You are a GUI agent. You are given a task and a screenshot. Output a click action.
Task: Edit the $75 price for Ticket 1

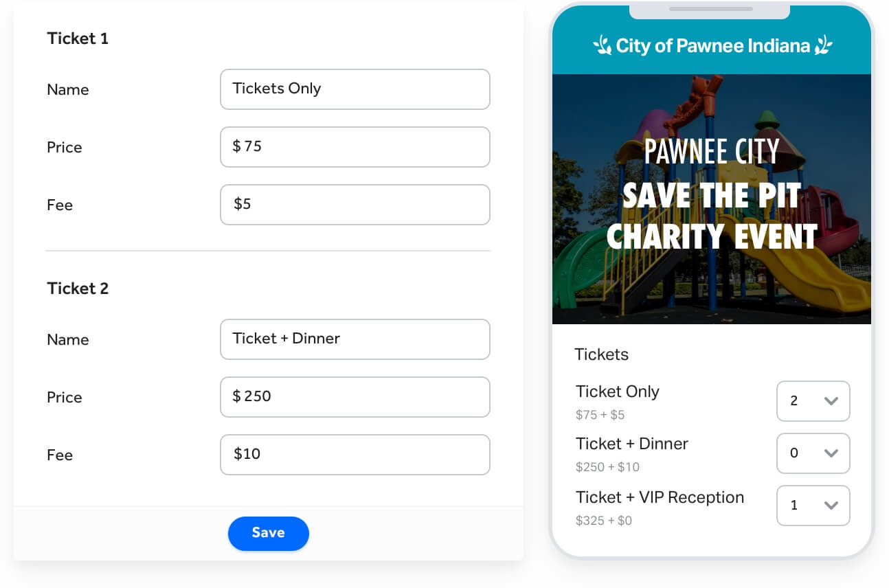click(x=355, y=147)
